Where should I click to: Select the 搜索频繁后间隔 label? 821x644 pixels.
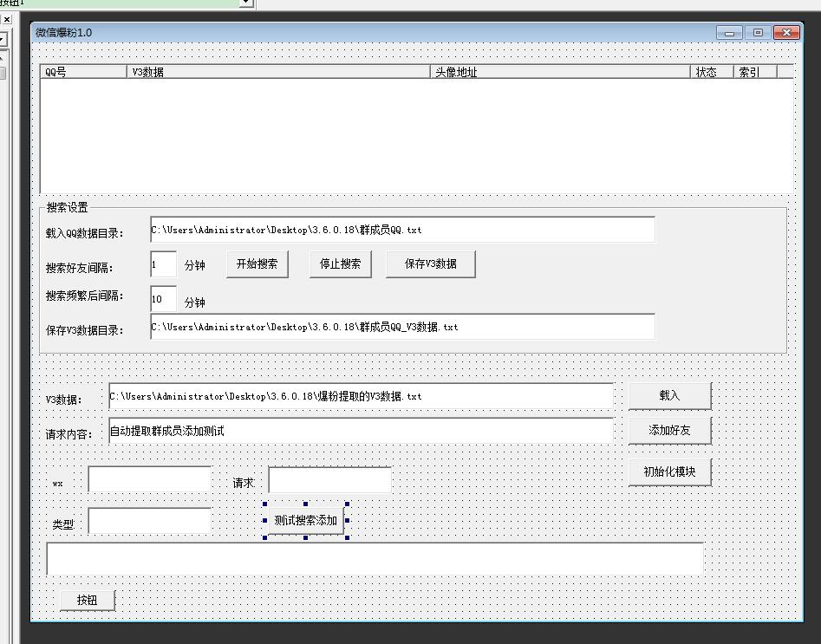[84, 296]
